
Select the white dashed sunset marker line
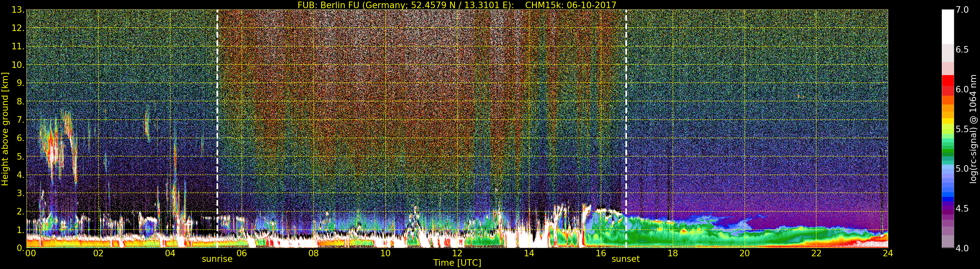(x=626, y=129)
